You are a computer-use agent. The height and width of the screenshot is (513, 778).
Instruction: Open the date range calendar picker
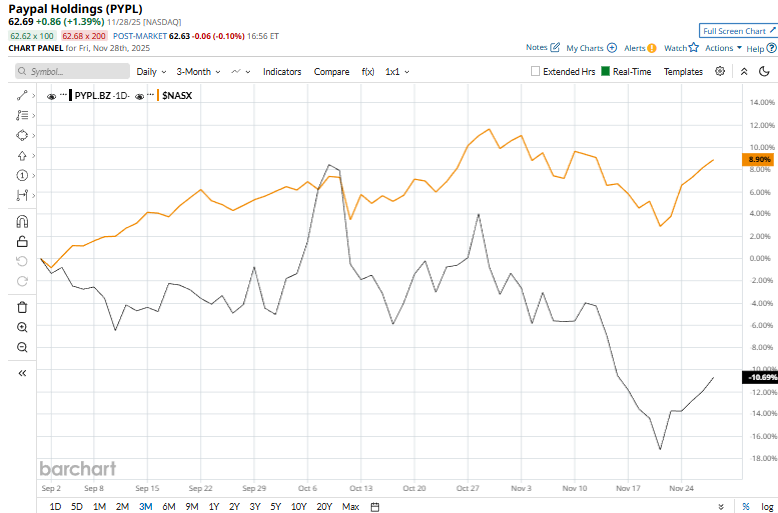pos(375,507)
